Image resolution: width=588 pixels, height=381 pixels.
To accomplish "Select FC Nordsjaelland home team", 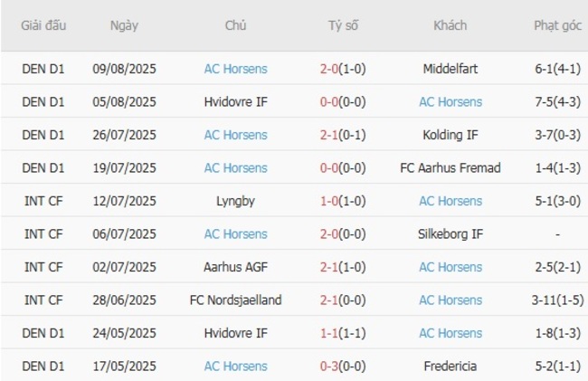I will point(235,300).
